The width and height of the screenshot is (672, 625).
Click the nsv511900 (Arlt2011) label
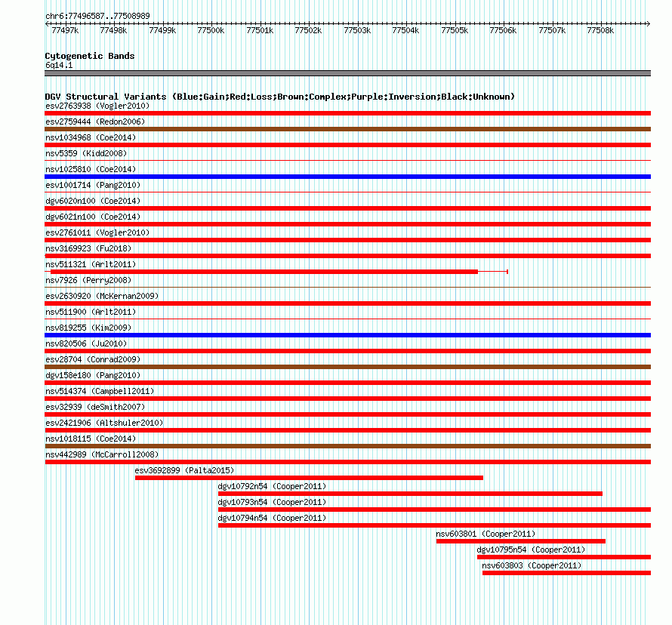click(x=91, y=312)
